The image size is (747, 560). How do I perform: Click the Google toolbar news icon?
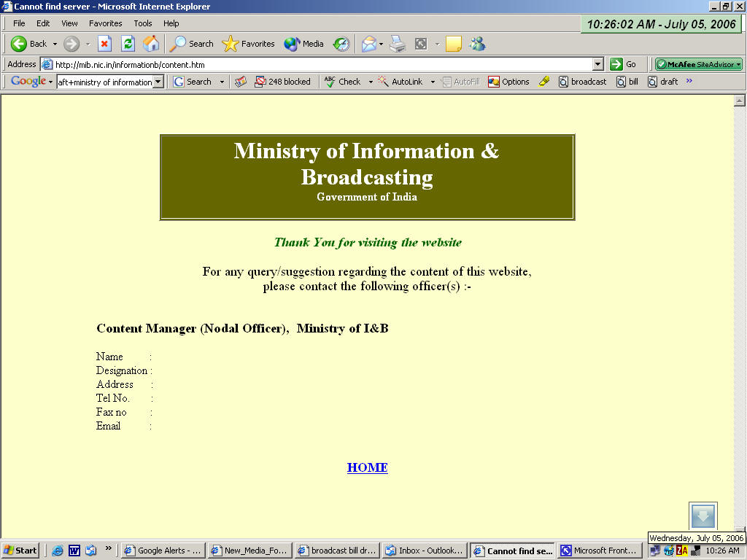[x=241, y=82]
